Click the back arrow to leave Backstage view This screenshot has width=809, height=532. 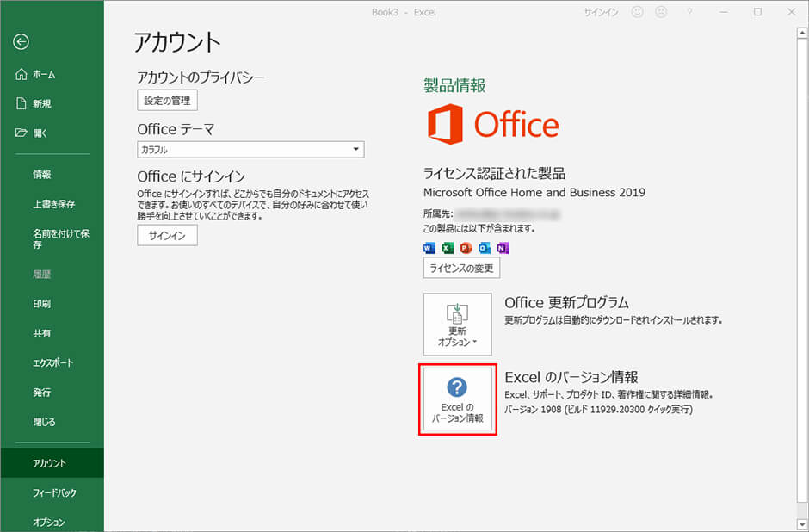22,41
